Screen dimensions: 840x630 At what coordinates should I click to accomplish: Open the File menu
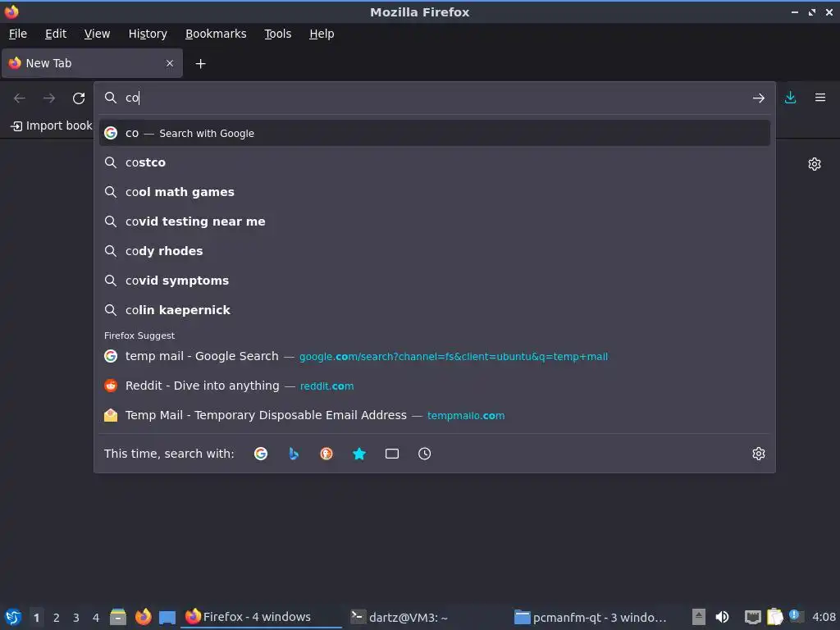(18, 34)
